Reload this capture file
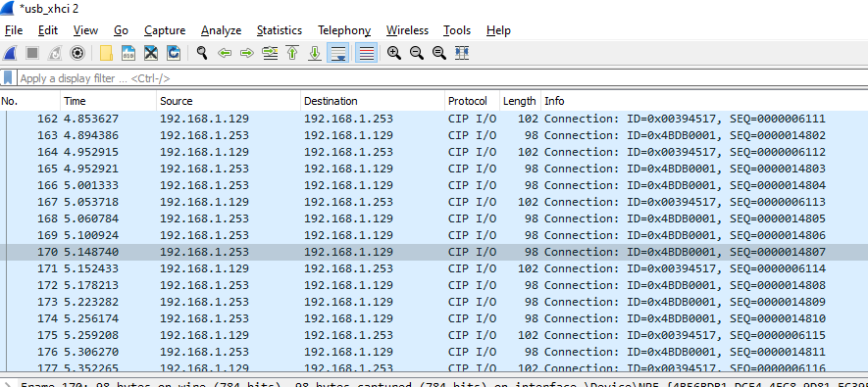 coord(174,53)
